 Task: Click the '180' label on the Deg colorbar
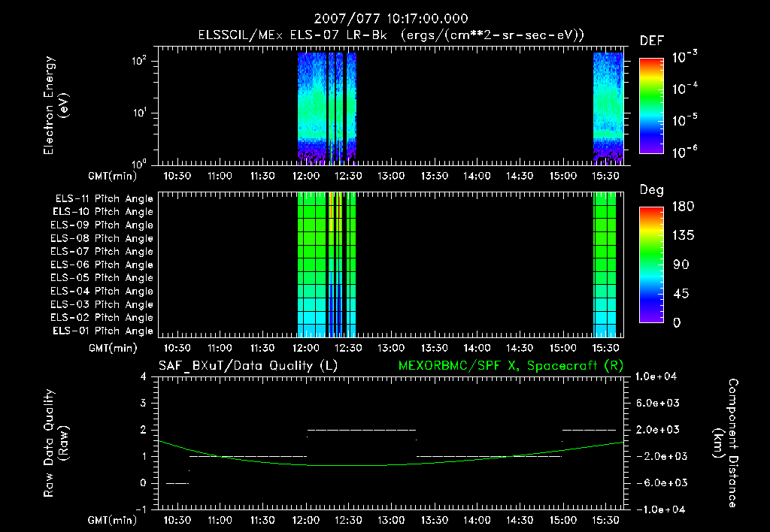(683, 207)
